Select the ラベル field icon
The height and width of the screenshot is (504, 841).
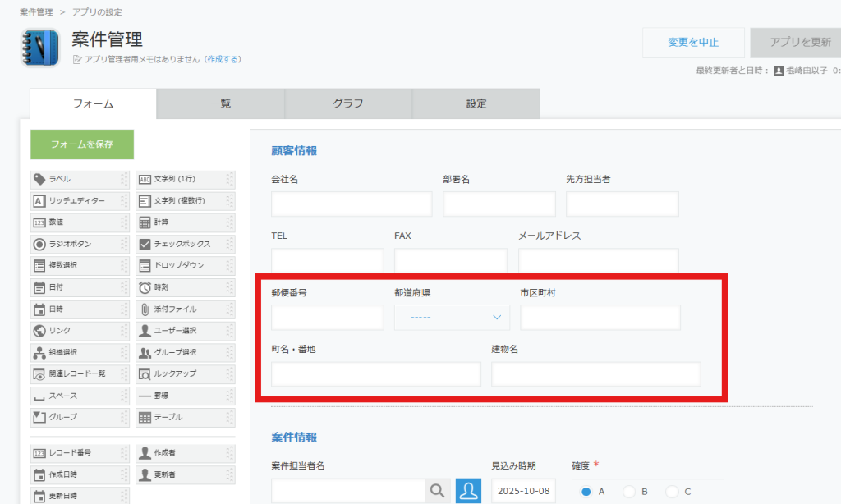coord(39,179)
